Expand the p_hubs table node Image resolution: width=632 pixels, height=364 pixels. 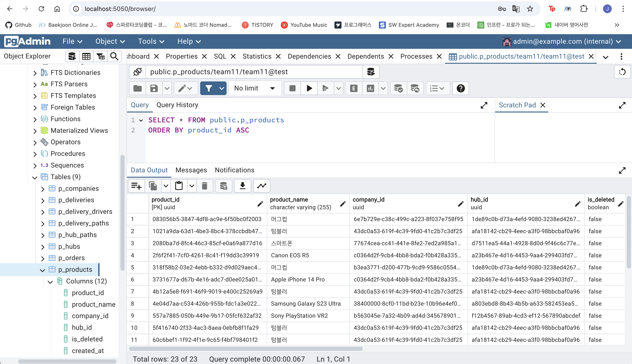(43, 247)
